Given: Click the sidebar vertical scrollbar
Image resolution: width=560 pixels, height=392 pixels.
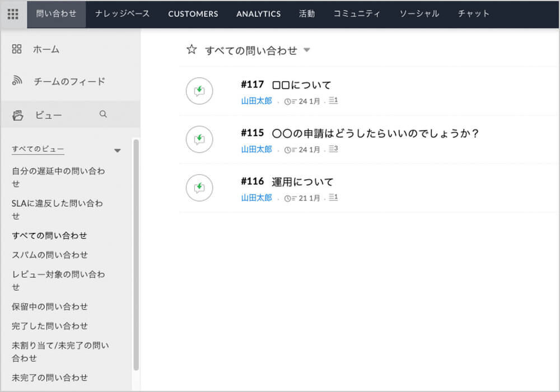Looking at the screenshot, I should (136, 252).
